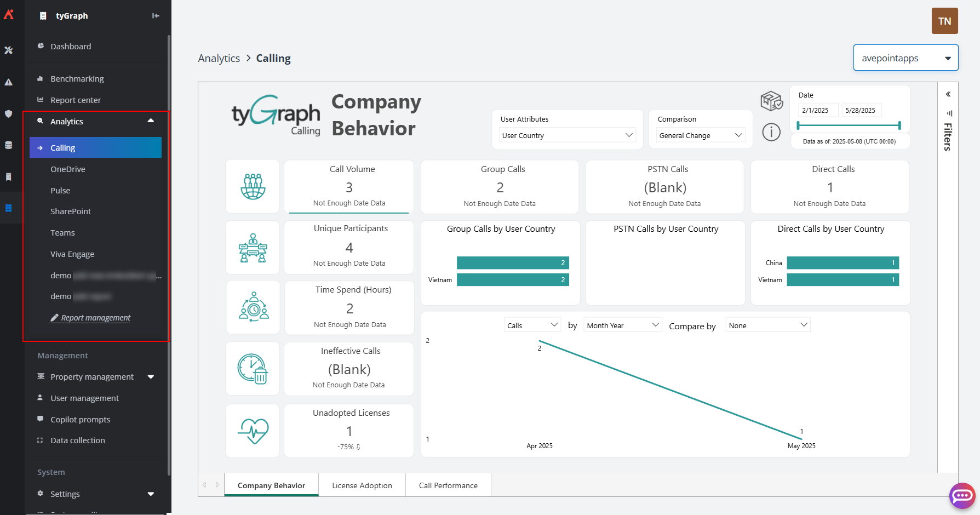Open the database icon in the left rail
Screen dimensions: 980x515
[x=9, y=145]
